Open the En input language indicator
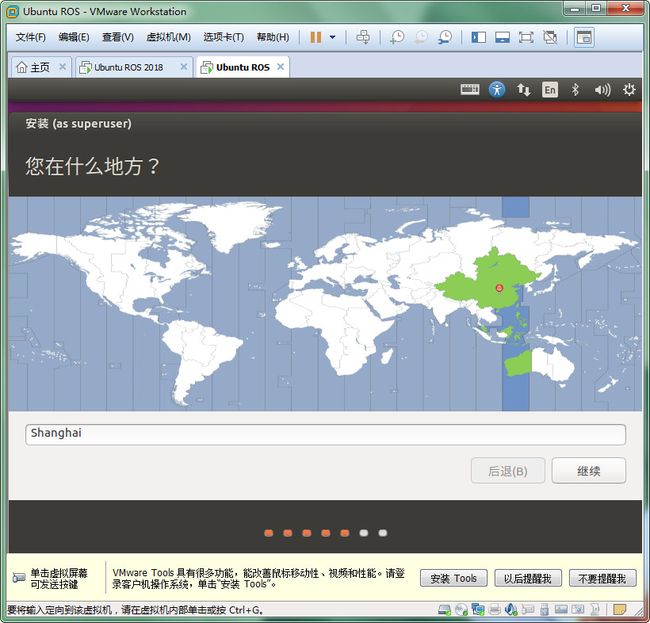This screenshot has height=623, width=650. click(550, 90)
